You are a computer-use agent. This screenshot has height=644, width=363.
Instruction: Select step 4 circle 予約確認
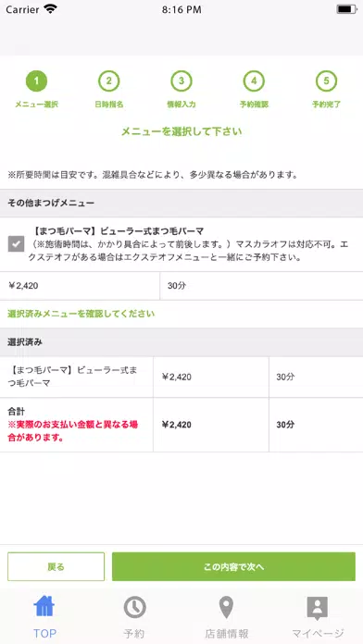point(254,80)
